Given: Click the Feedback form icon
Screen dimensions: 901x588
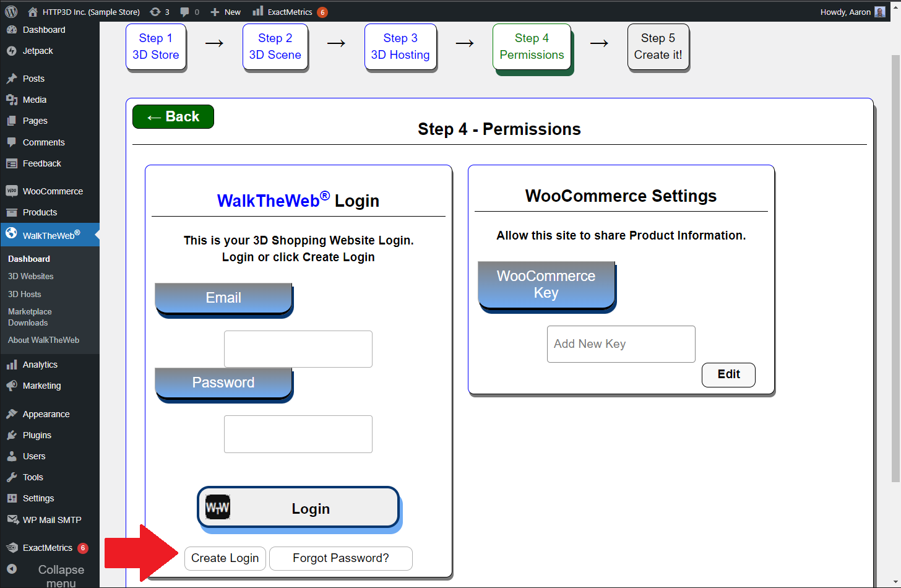Looking at the screenshot, I should coord(11,163).
